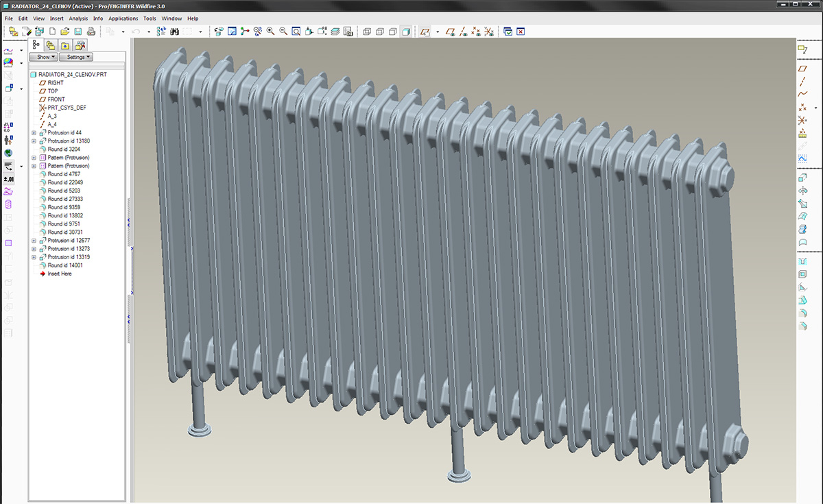The width and height of the screenshot is (823, 504).
Task: Open the Analysis menu
Action: (x=78, y=19)
